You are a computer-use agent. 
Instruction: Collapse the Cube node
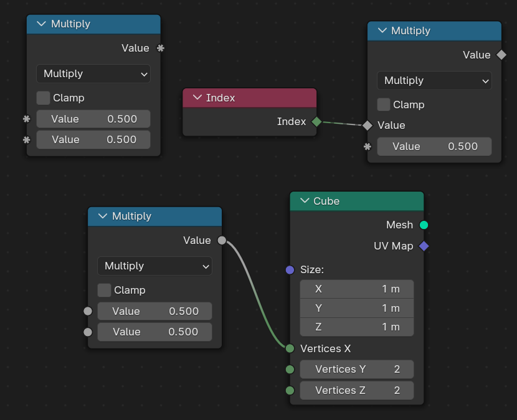coord(305,200)
